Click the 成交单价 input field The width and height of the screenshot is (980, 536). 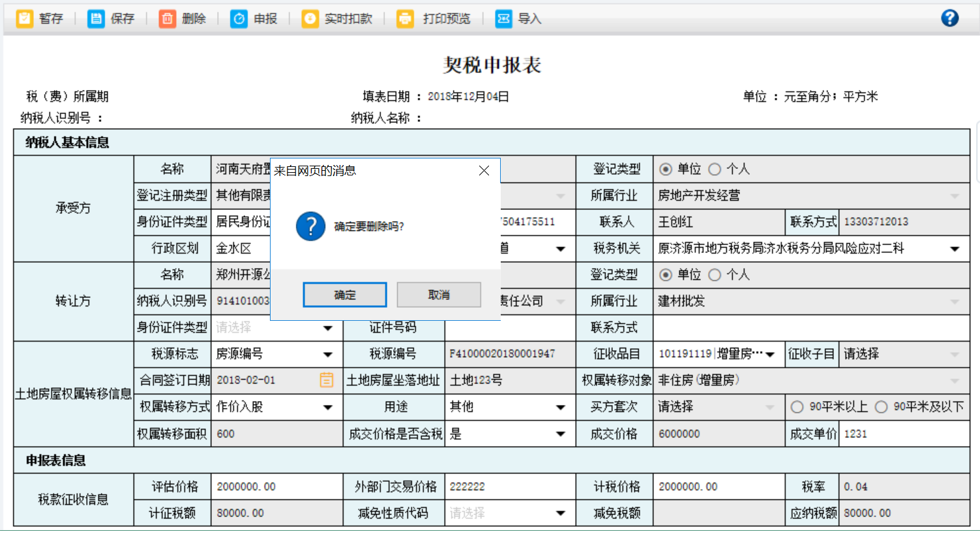(x=903, y=434)
